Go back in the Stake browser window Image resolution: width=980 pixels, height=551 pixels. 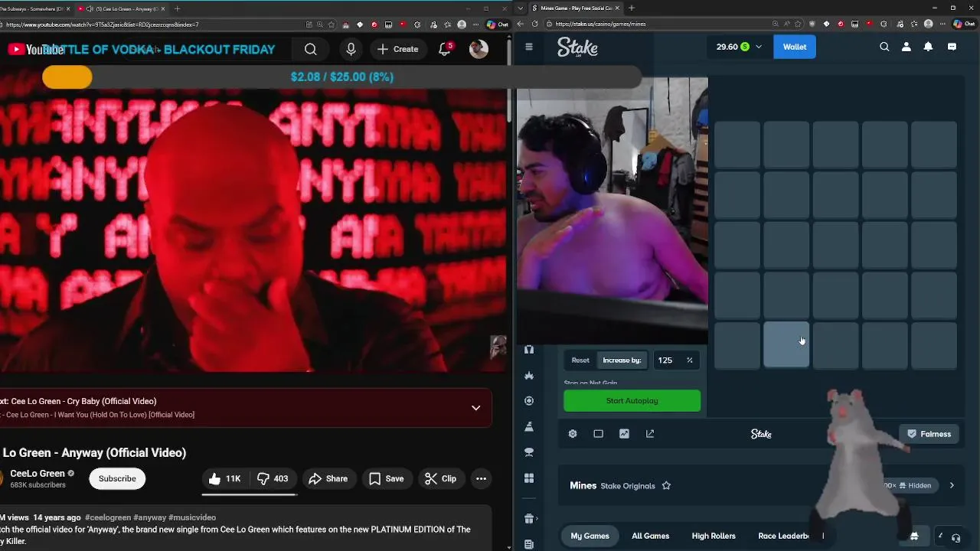tap(521, 24)
